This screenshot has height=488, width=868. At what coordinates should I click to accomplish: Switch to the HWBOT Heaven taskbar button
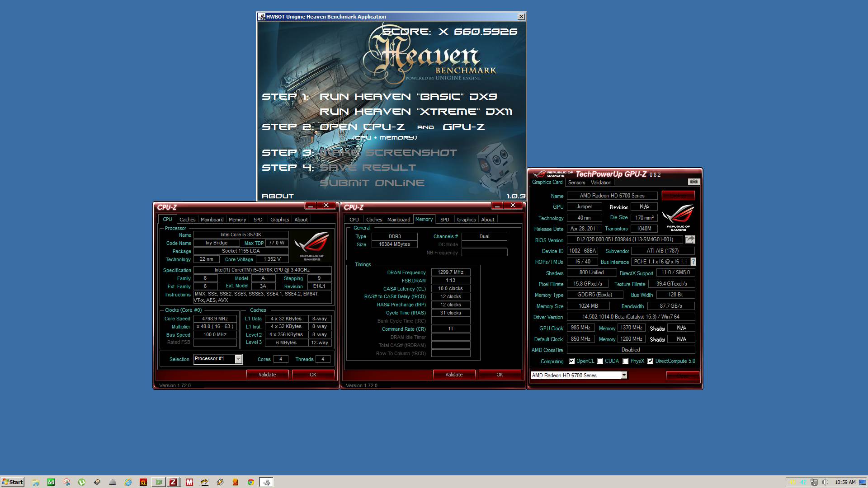(266, 482)
